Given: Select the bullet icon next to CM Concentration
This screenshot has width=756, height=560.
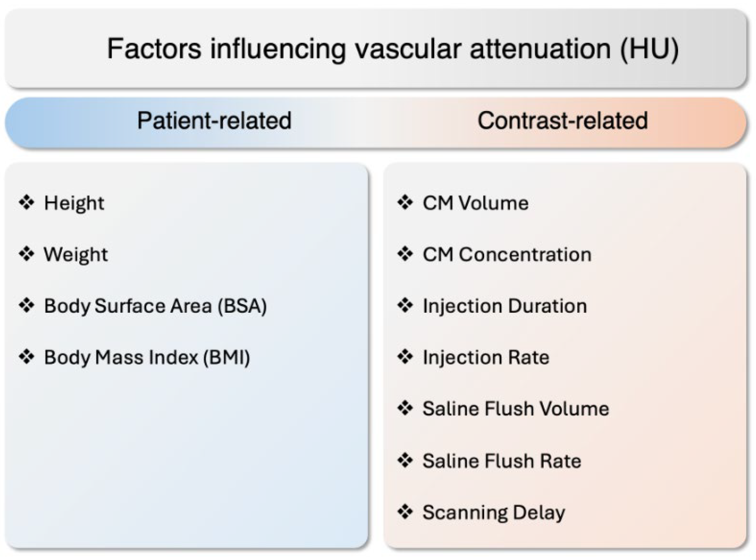Looking at the screenshot, I should [x=405, y=254].
